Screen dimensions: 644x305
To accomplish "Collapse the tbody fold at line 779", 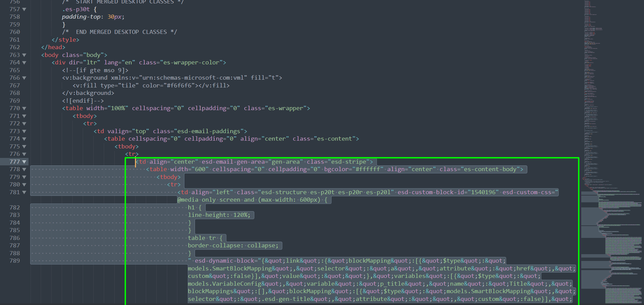I will click(23, 177).
